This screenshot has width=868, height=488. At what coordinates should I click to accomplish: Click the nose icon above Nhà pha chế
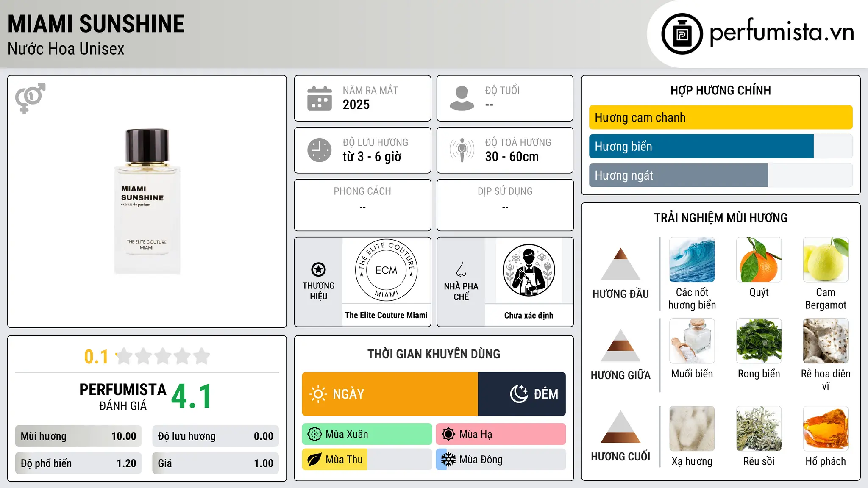click(x=461, y=269)
